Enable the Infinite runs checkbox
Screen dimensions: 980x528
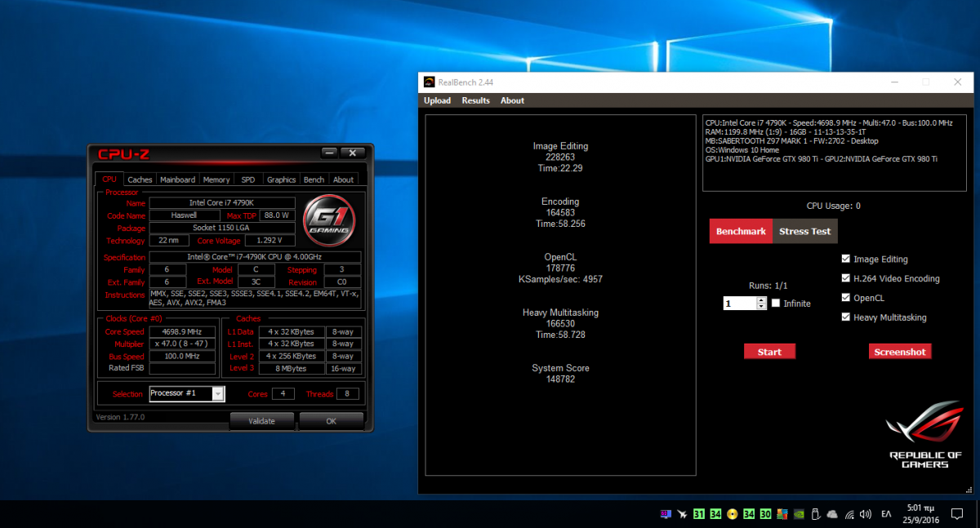pos(776,304)
